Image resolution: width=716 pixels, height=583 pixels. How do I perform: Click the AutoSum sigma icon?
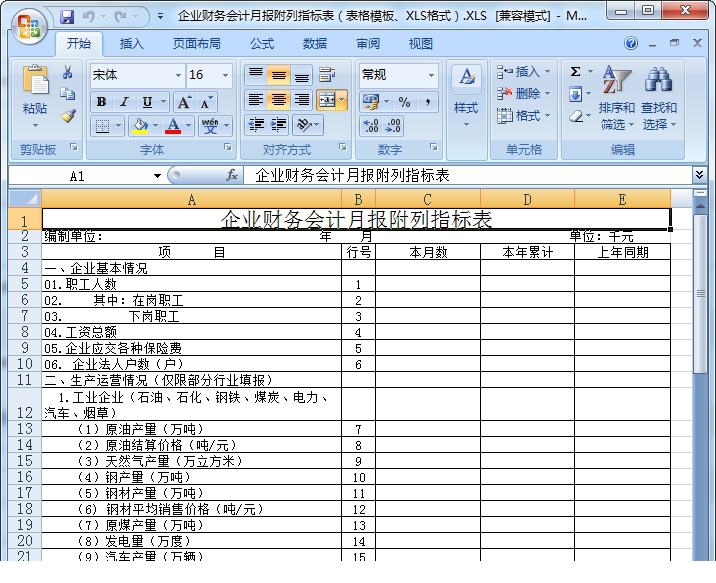tap(576, 72)
